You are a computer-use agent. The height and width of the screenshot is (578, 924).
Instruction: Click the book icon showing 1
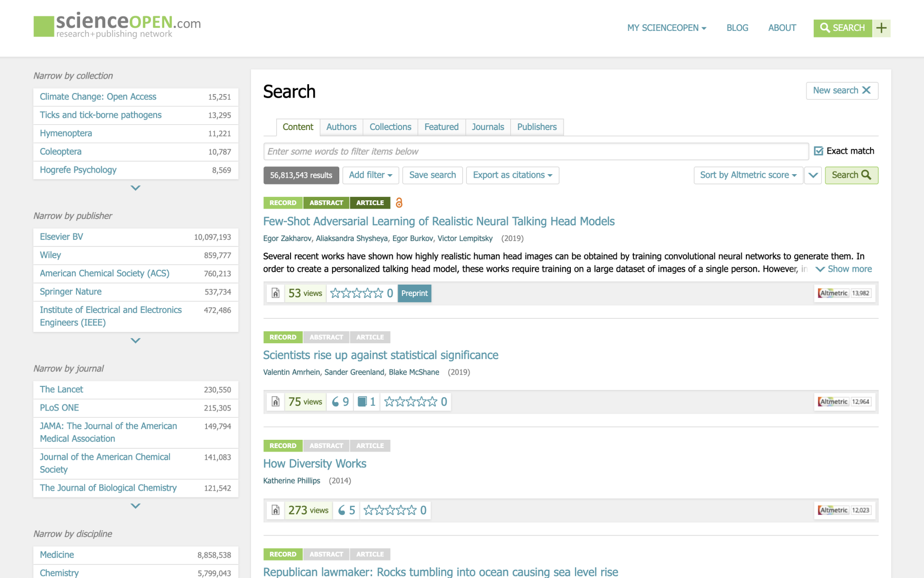367,402
